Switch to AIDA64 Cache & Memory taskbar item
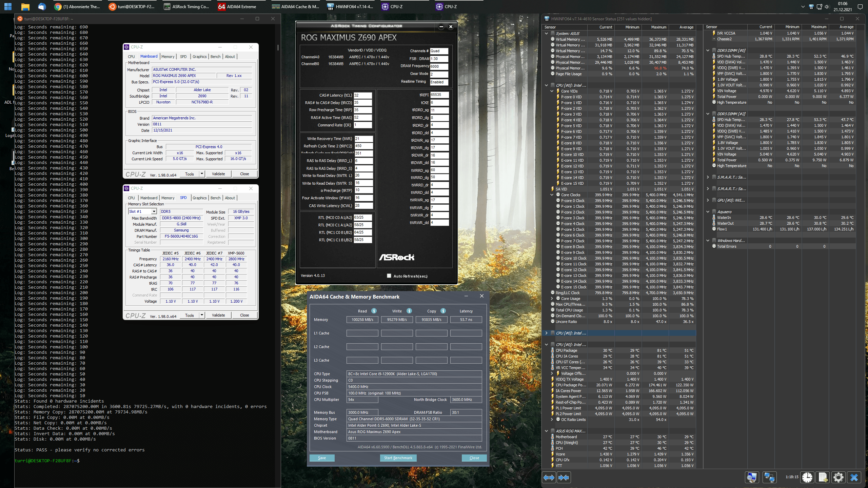 click(295, 6)
